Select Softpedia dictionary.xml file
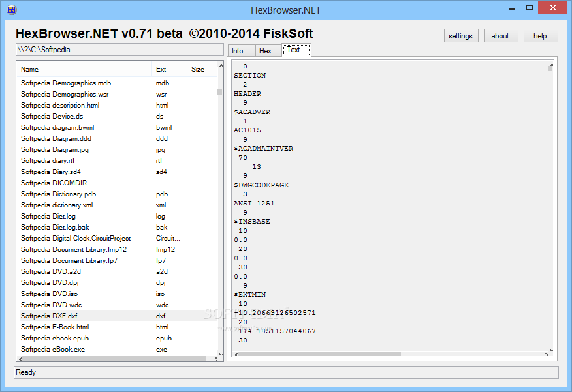Screen dimensions: 572x392 tap(118, 205)
